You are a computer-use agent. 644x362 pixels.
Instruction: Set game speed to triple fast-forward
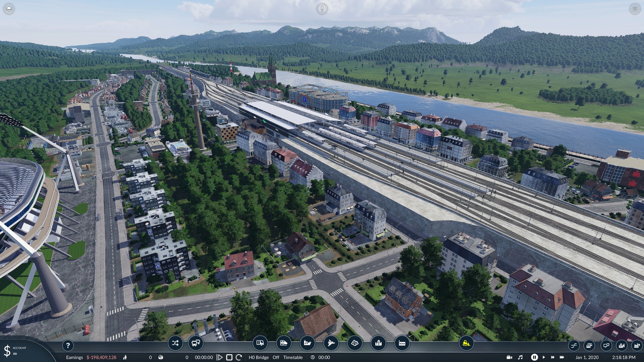click(x=562, y=357)
